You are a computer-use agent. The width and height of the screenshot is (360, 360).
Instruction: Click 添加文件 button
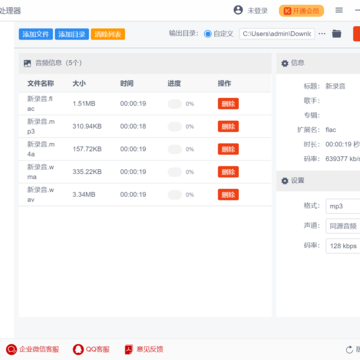(36, 34)
